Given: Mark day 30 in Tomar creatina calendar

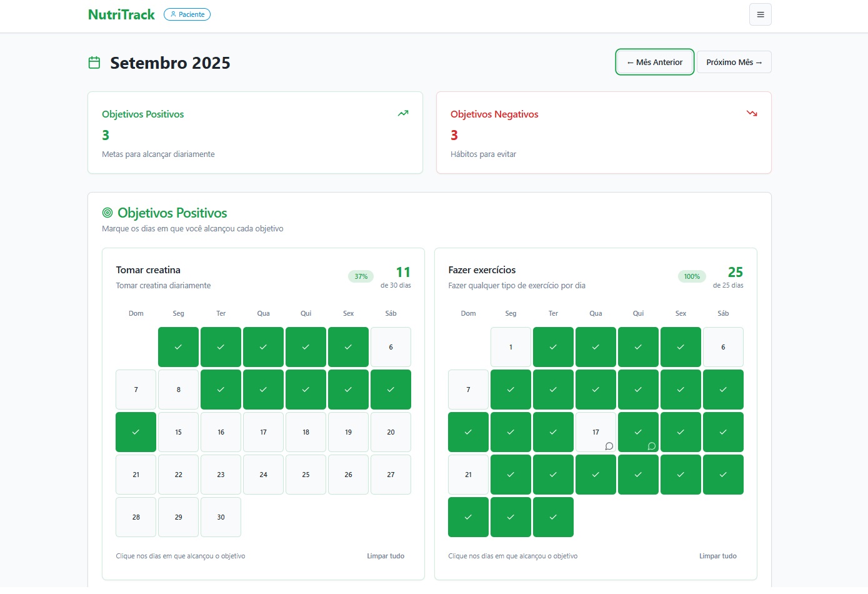Looking at the screenshot, I should coord(221,517).
